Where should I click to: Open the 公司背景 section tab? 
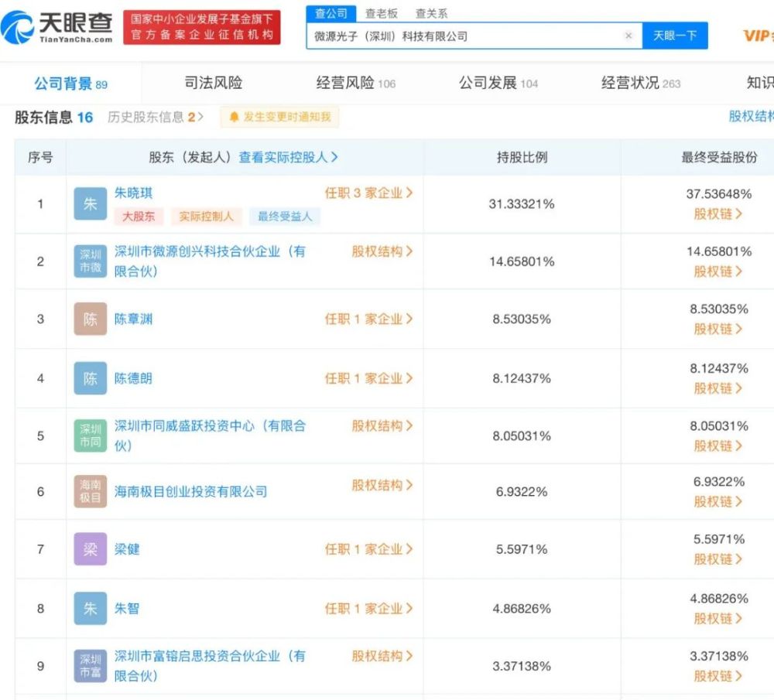[70, 84]
